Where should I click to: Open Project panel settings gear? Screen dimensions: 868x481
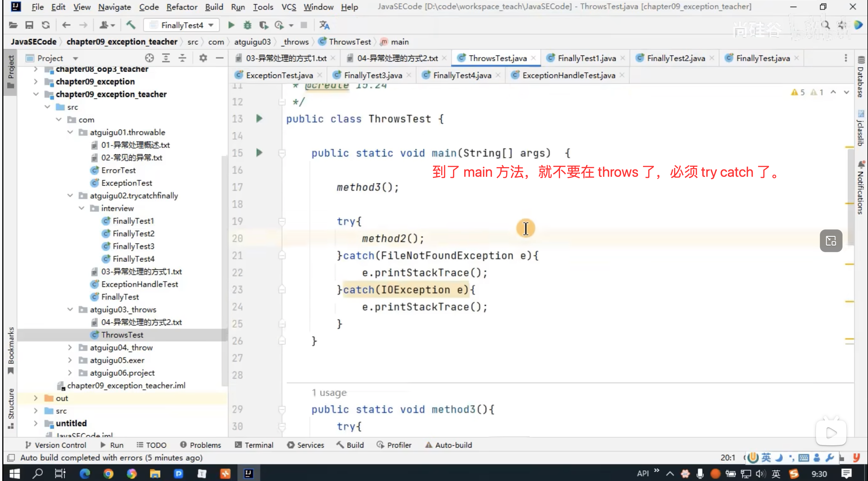click(x=203, y=58)
